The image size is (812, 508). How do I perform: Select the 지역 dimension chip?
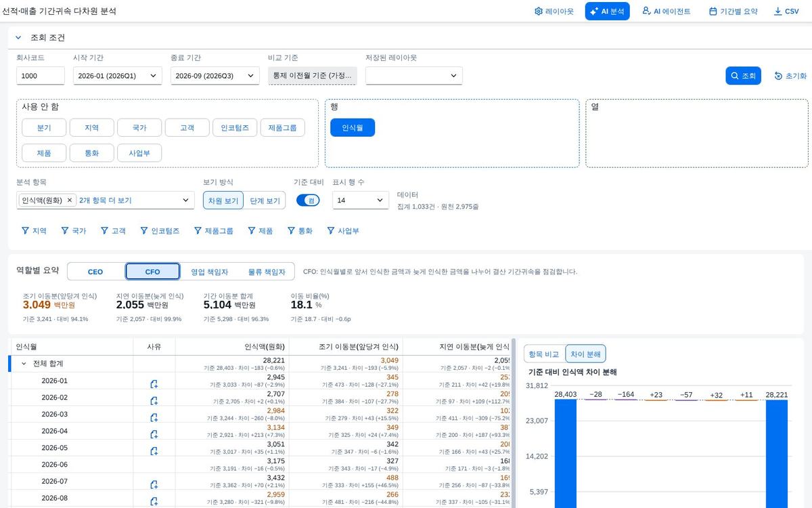click(x=91, y=127)
